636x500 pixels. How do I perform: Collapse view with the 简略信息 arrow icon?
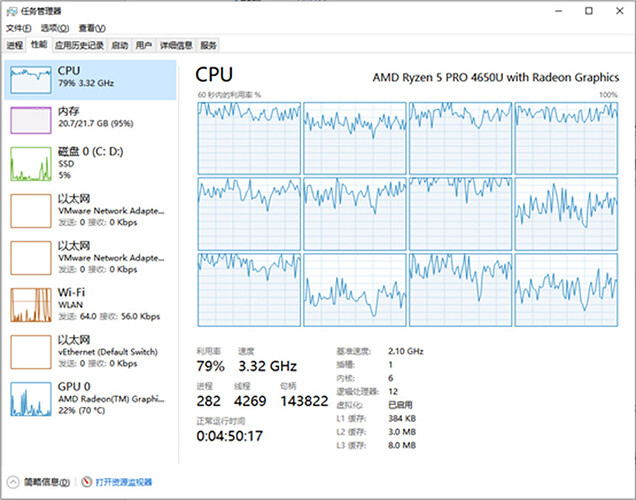13,482
